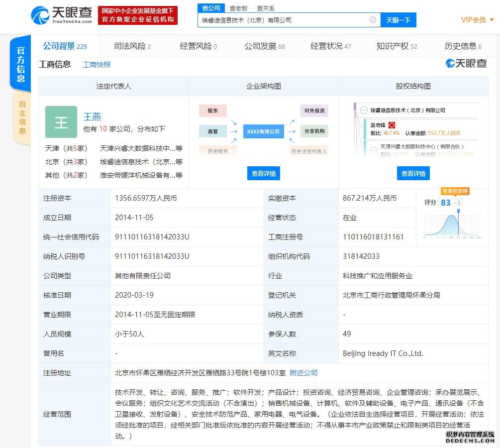Click English name Beijing Iready IT Co.,Ltd.
The height and width of the screenshot is (448, 500).
click(383, 353)
